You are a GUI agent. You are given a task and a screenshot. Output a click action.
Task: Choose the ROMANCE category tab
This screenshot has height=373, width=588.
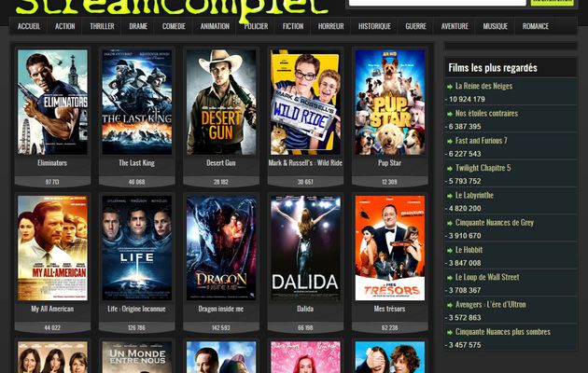(536, 26)
